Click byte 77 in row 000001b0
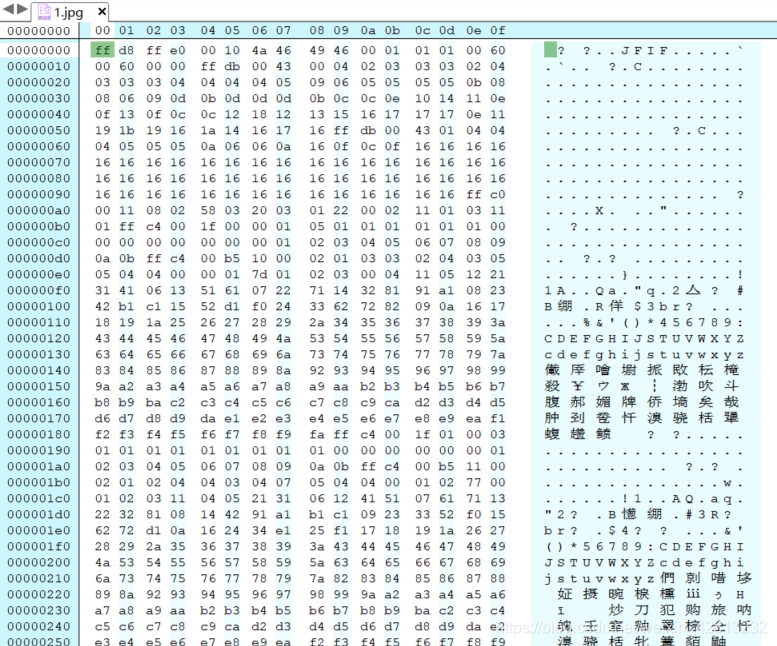The image size is (777, 646). coord(473,483)
